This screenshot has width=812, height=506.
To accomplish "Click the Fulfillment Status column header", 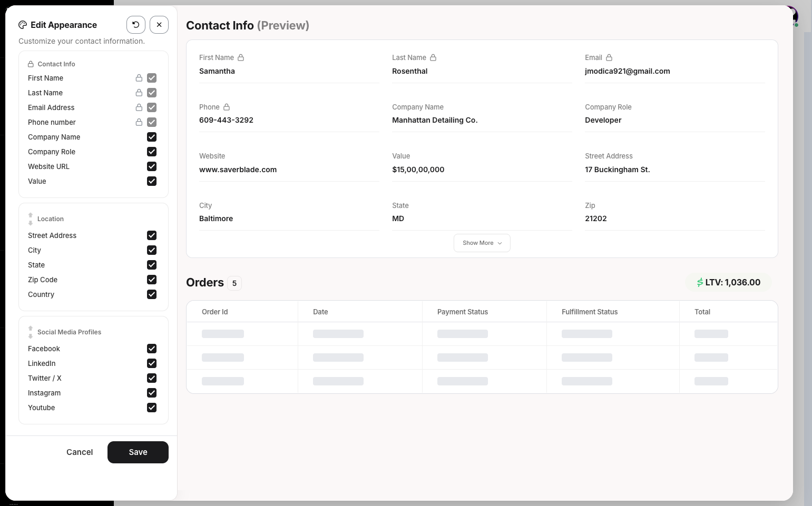I will (590, 312).
